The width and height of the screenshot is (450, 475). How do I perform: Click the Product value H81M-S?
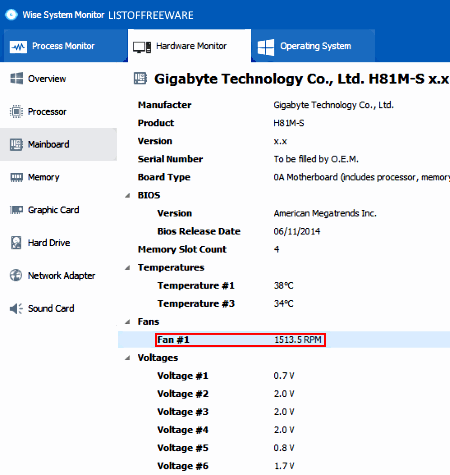[x=289, y=123]
